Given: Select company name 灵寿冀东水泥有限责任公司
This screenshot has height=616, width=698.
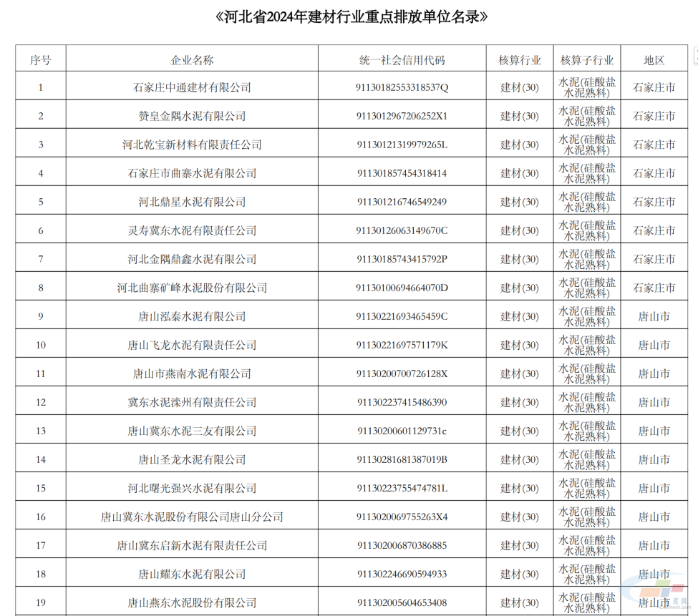Looking at the screenshot, I should coord(192,230).
